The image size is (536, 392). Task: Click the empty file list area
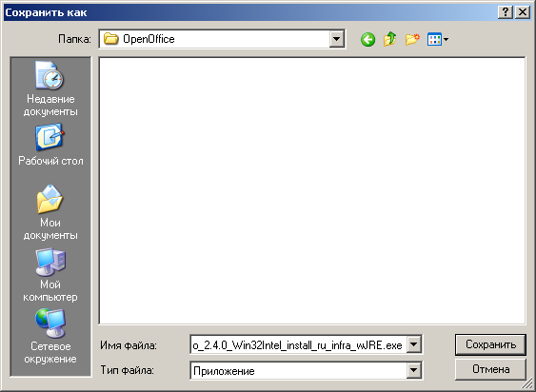coord(312,190)
